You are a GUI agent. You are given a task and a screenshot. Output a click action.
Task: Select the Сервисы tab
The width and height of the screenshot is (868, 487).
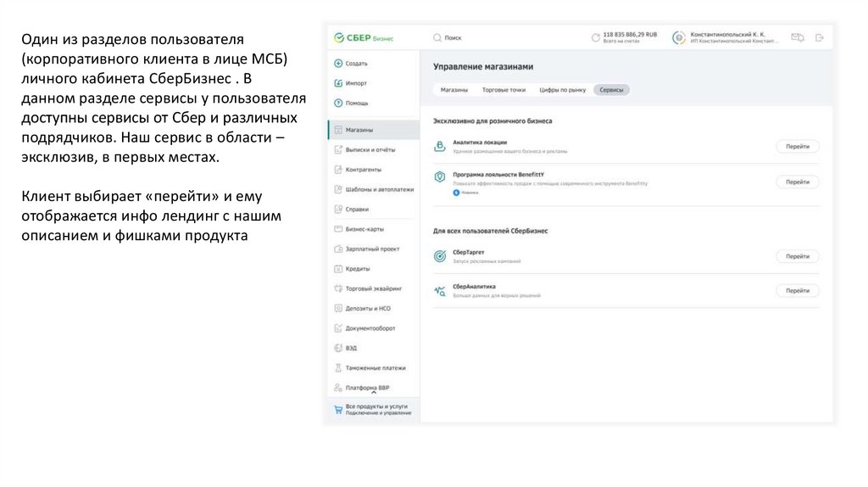pyautogui.click(x=611, y=90)
